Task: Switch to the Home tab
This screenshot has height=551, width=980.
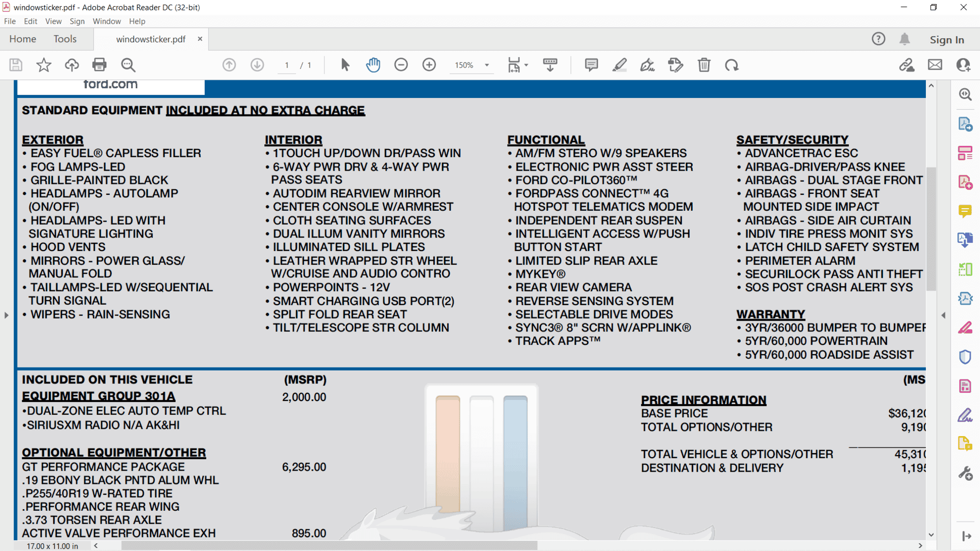Action: tap(23, 39)
